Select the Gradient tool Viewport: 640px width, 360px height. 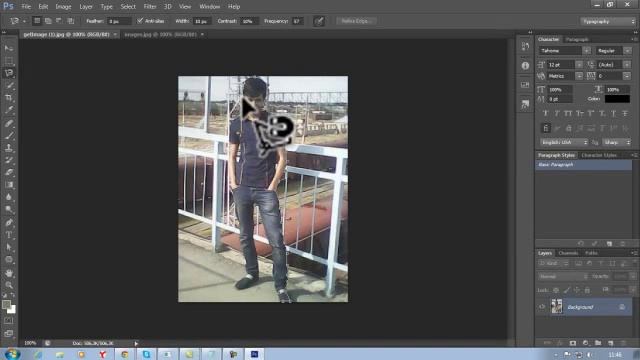coord(9,185)
